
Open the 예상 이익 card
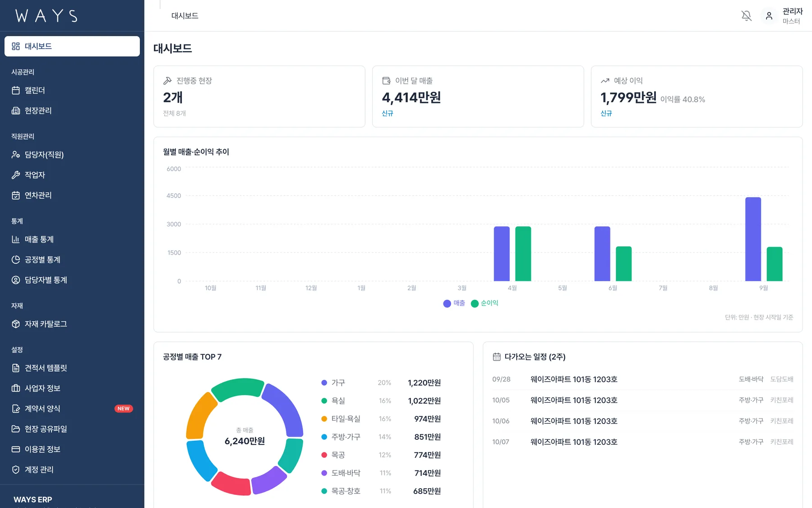tap(697, 97)
